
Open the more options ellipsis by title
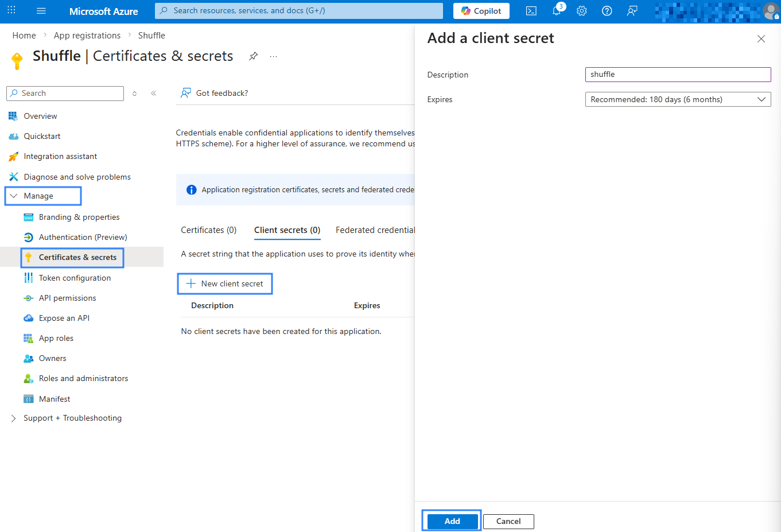274,56
